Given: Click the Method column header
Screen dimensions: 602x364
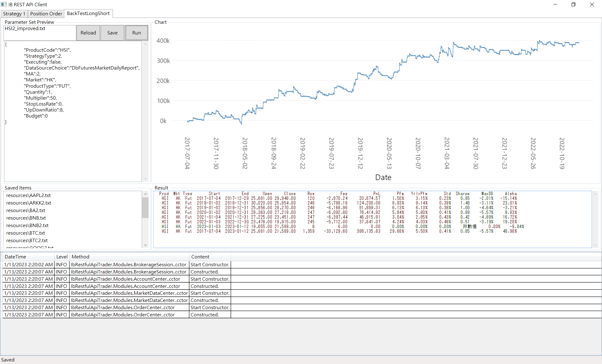Looking at the screenshot, I should (129, 257).
